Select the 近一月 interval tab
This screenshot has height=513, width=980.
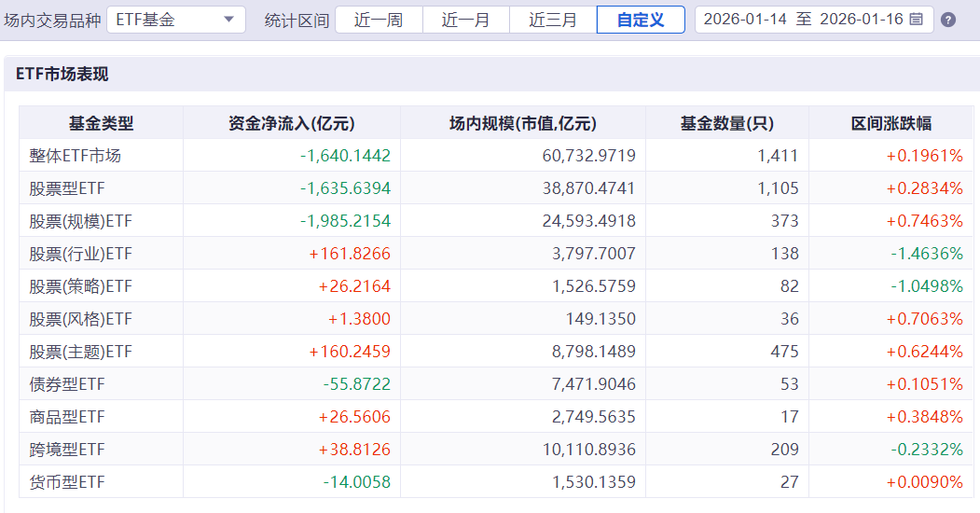[466, 20]
